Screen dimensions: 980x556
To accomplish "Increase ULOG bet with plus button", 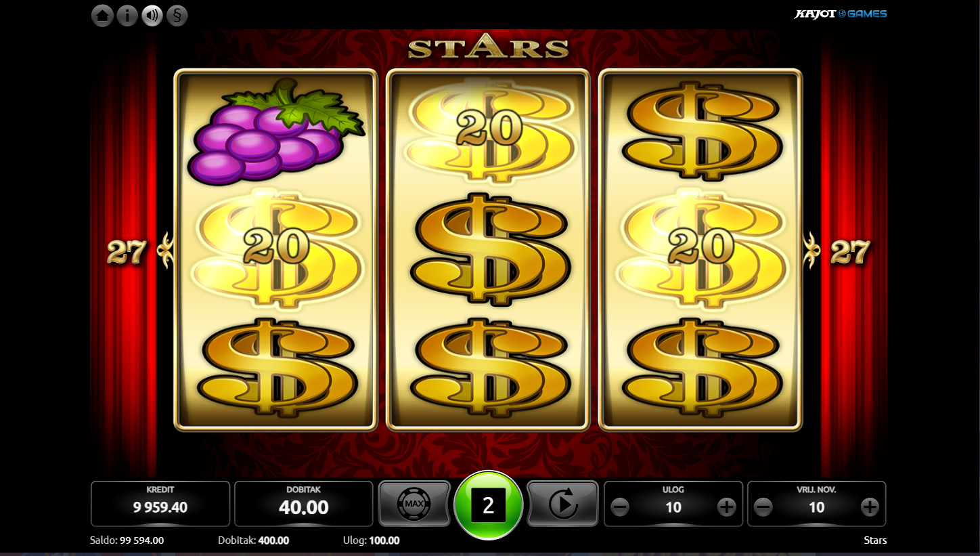I will [x=726, y=507].
